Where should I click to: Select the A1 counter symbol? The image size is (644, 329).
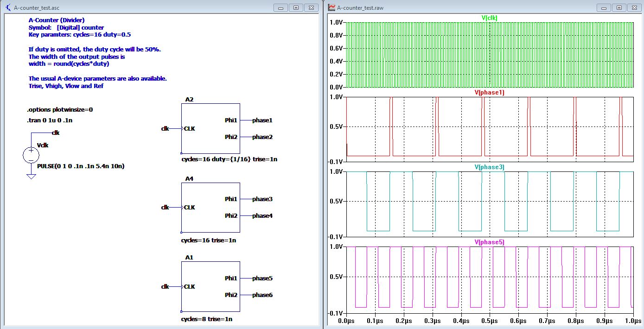click(210, 286)
